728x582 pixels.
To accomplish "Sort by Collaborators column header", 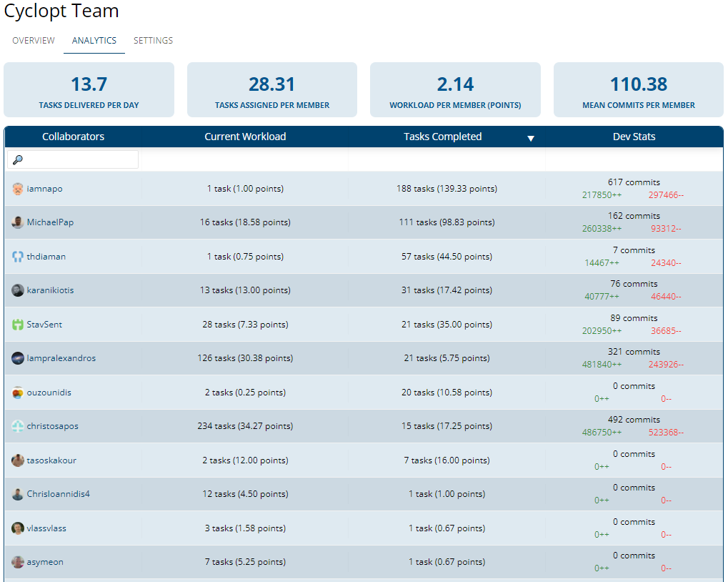I will pyautogui.click(x=74, y=137).
